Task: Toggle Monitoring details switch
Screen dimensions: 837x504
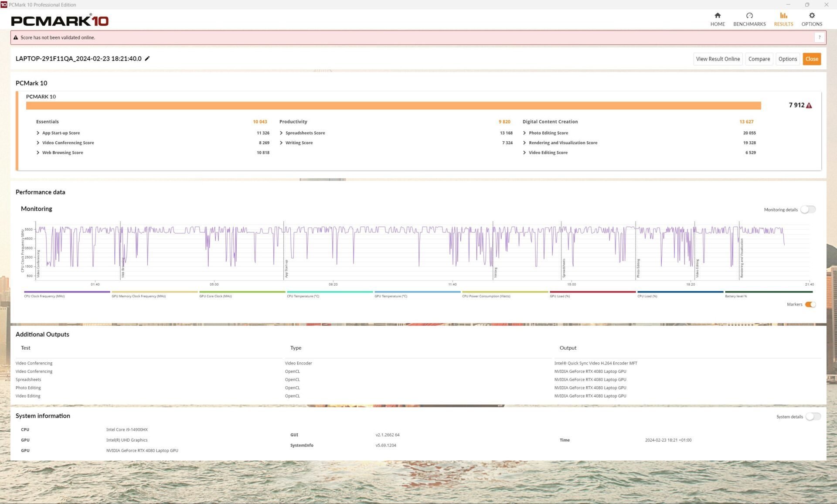Action: (x=808, y=210)
